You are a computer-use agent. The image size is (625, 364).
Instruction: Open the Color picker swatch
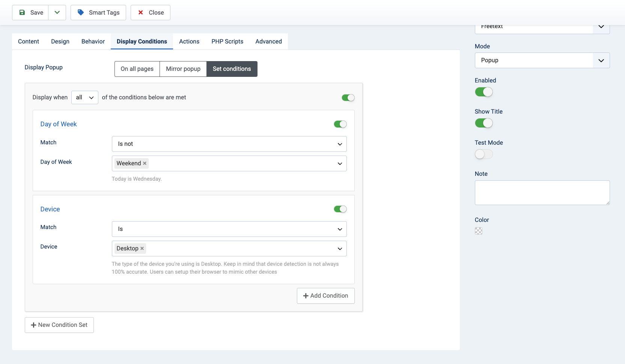[479, 231]
